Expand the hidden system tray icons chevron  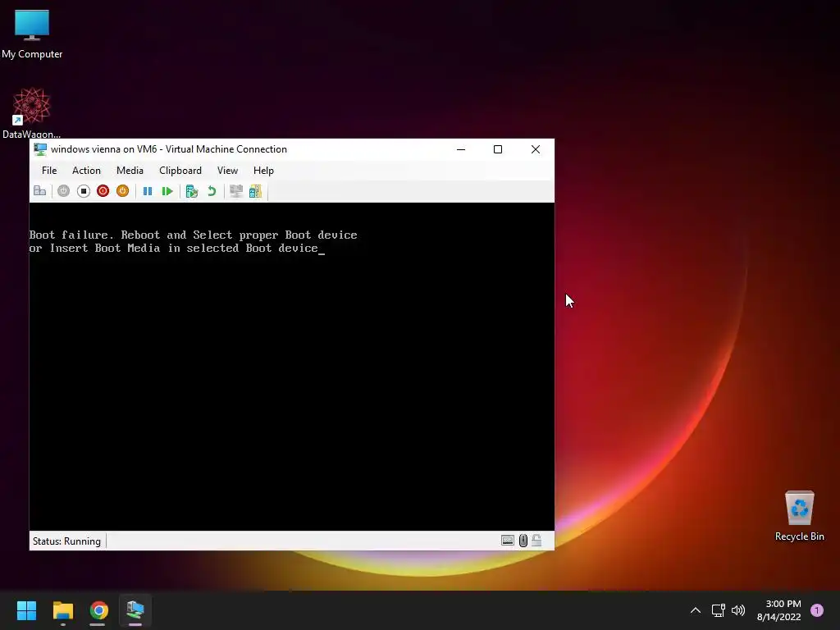(x=696, y=610)
